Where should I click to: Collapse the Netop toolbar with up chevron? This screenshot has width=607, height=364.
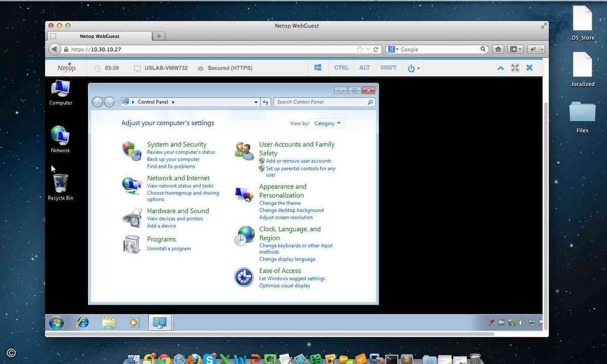pos(500,68)
